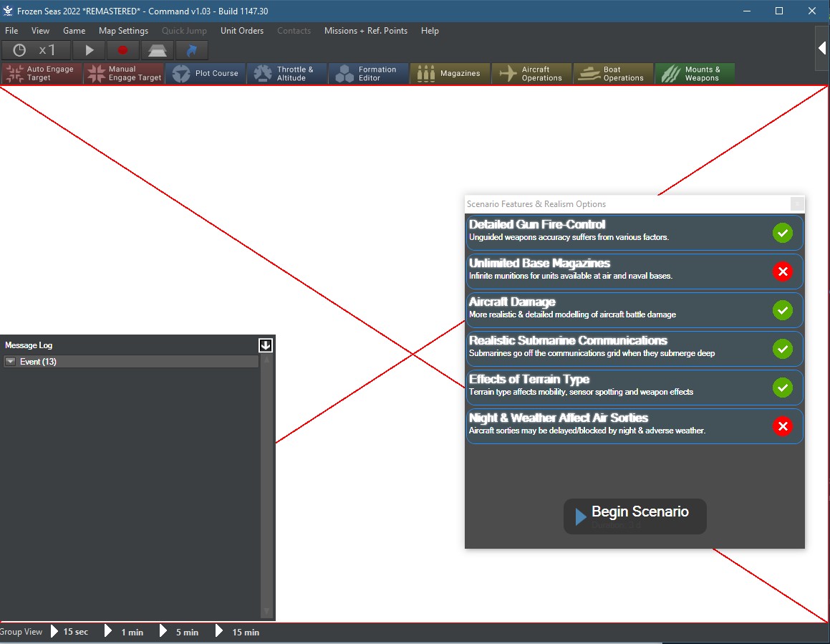Click the Begin Scenario button
Viewport: 830px width, 644px height.
634,516
